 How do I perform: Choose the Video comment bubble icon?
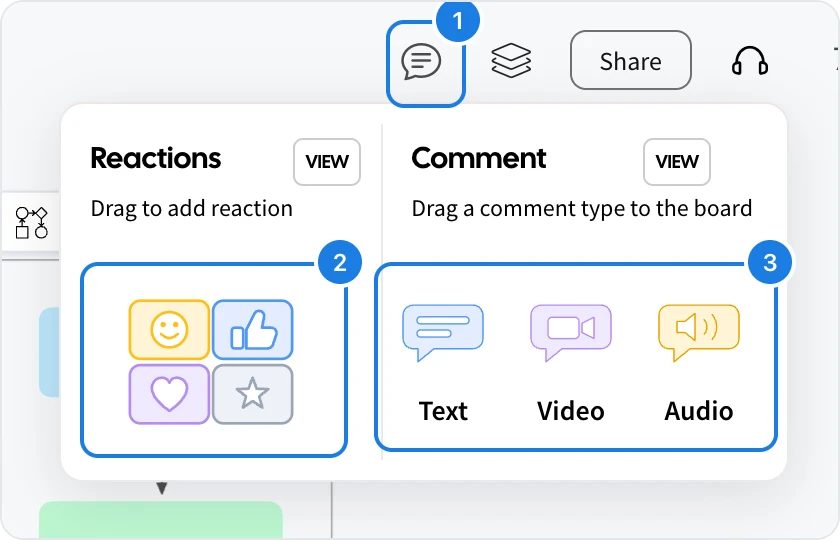point(571,333)
